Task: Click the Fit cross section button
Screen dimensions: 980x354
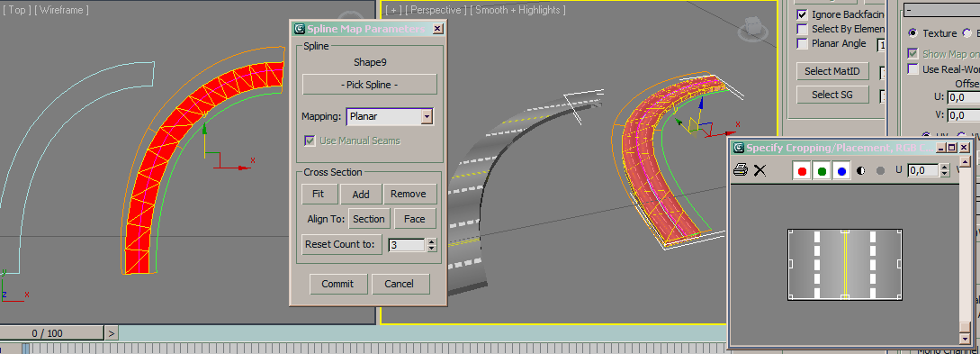Action: (320, 194)
